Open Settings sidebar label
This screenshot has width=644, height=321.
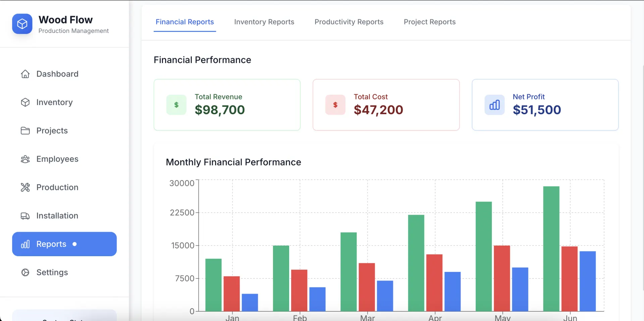click(52, 272)
